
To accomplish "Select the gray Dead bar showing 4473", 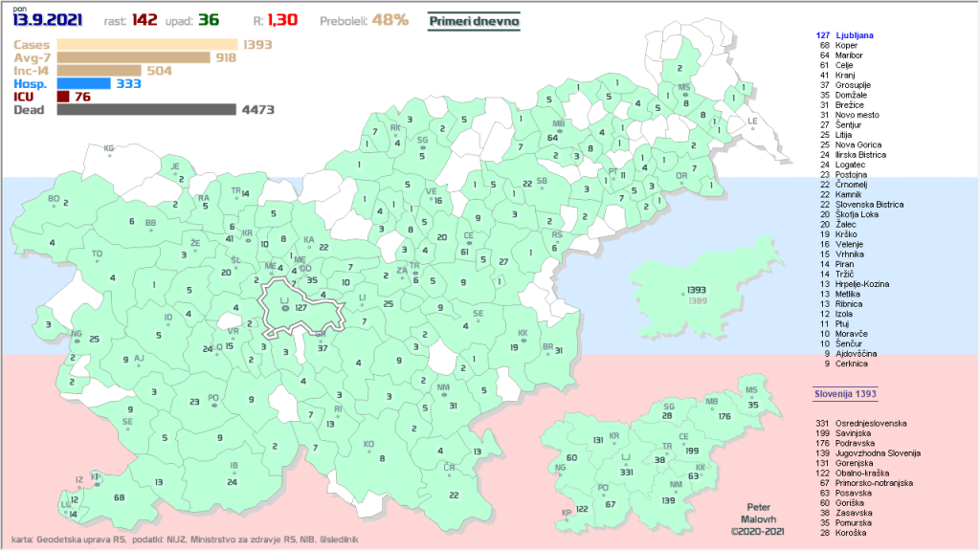I will coord(145,110).
